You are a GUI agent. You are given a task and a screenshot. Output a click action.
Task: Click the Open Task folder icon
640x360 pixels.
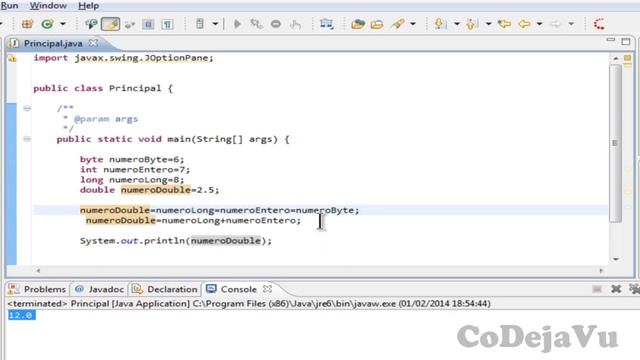[x=358, y=24]
